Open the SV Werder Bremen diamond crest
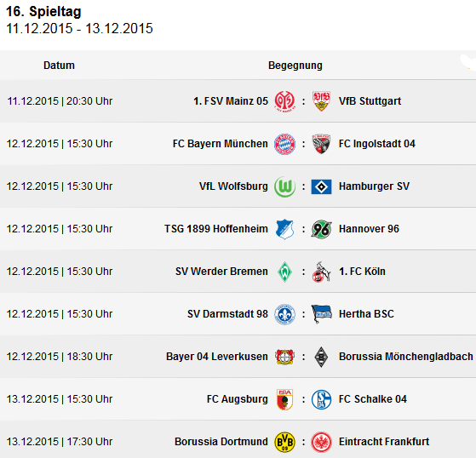The width and height of the screenshot is (476, 458). [x=284, y=272]
